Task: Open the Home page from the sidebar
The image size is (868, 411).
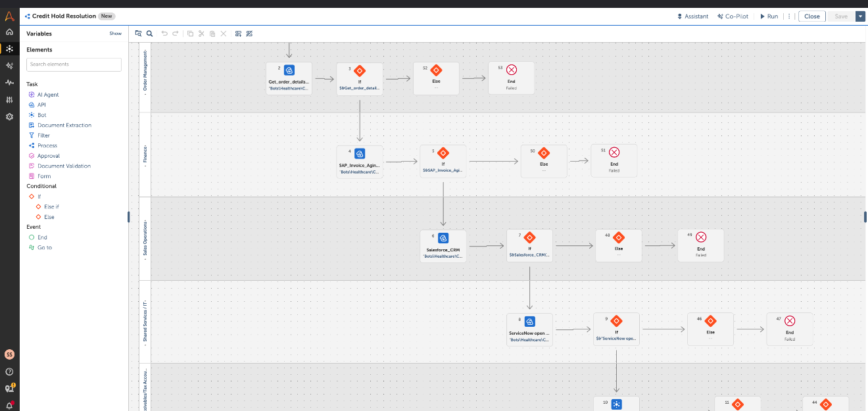Action: 9,32
